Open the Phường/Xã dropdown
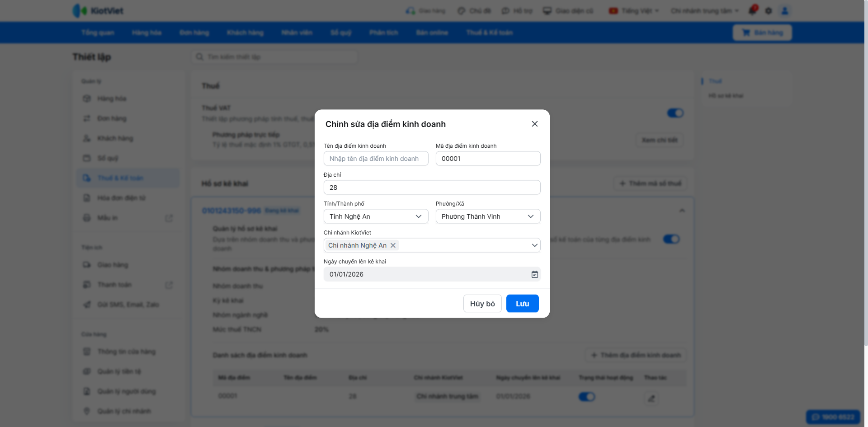Screen dimensions: 868x427 coord(488,216)
